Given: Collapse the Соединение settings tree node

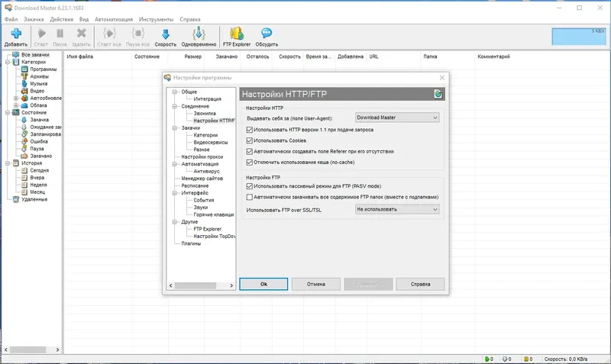Looking at the screenshot, I should pyautogui.click(x=175, y=106).
